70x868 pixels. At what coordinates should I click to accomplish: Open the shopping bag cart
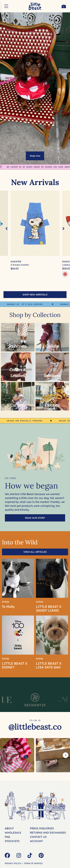pos(64,6)
